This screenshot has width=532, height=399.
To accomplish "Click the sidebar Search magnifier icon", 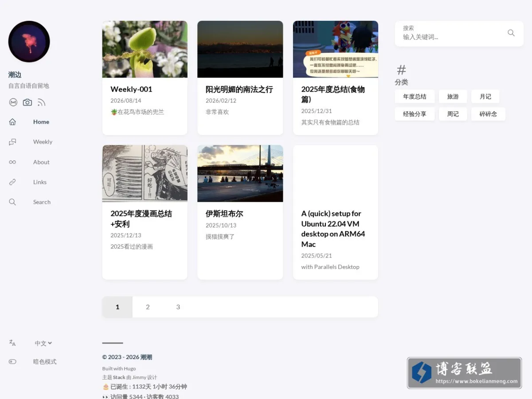I will tap(12, 202).
